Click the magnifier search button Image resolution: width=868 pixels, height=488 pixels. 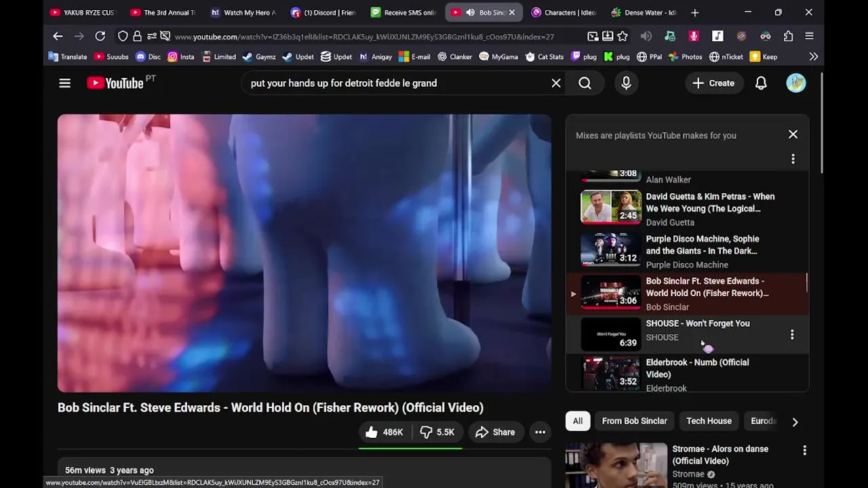point(585,83)
